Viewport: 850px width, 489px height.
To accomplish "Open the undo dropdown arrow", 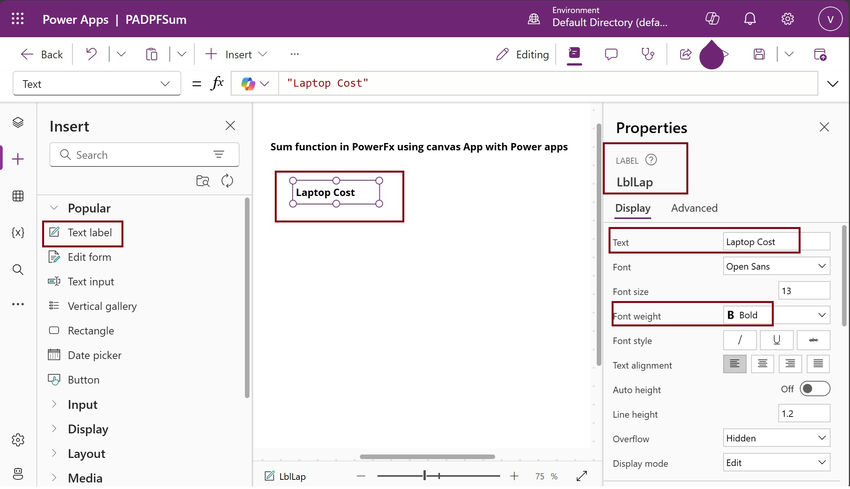I will tap(121, 54).
